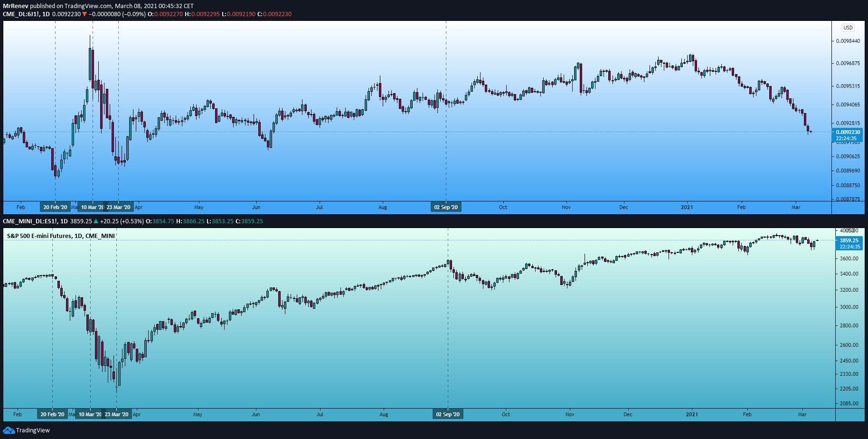Click the 0.0096875 price axis value
Image resolution: width=868 pixels, height=439 pixels.
pyautogui.click(x=848, y=63)
